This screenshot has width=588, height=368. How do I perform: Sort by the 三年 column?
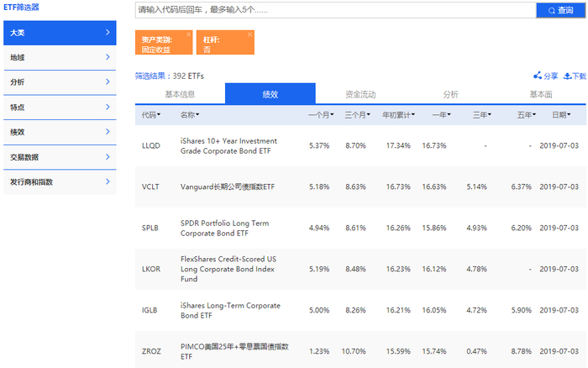[482, 115]
